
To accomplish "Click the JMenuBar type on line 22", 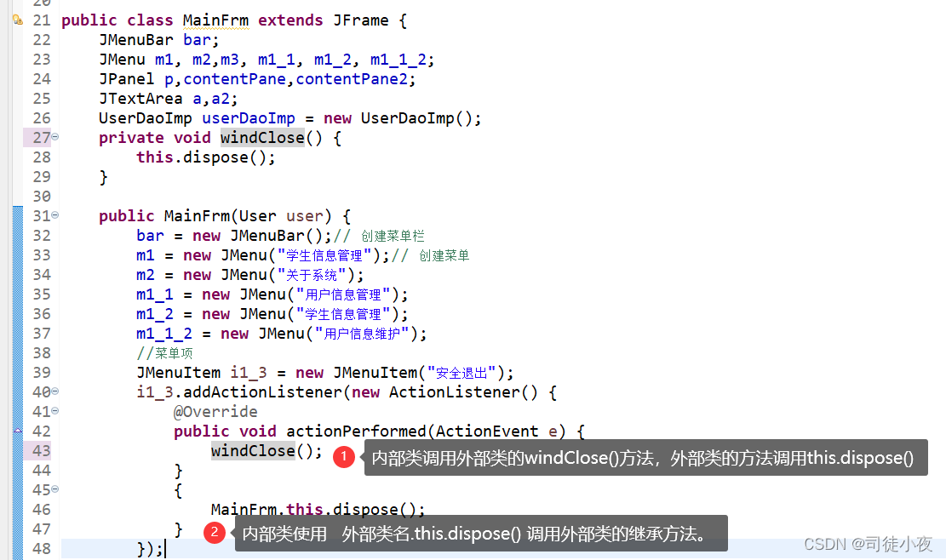I will pyautogui.click(x=135, y=40).
